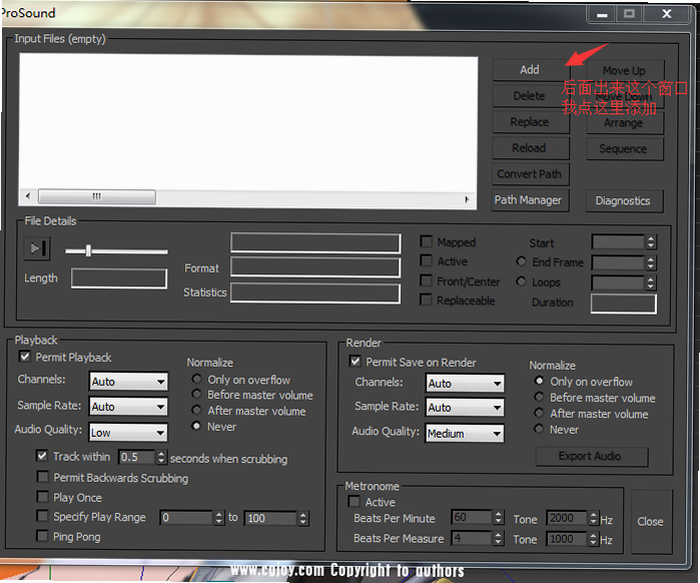The height and width of the screenshot is (583, 700).
Task: Click the Track within seconds spinner arrows
Action: coord(161,457)
